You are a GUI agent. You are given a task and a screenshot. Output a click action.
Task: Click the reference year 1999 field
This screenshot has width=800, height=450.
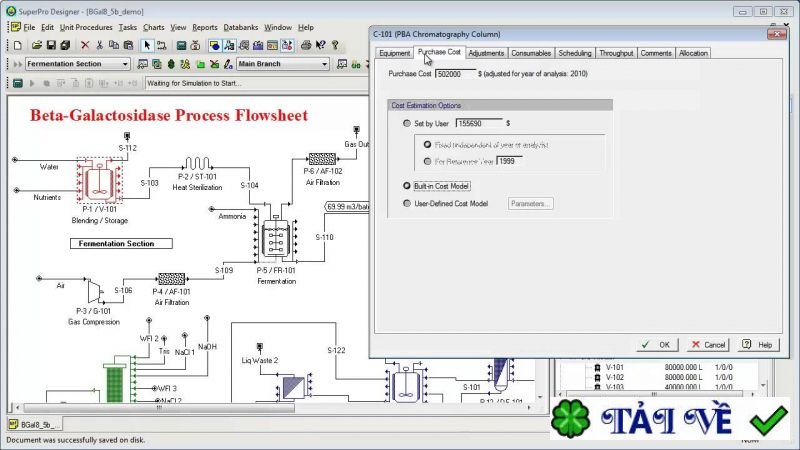tap(509, 161)
